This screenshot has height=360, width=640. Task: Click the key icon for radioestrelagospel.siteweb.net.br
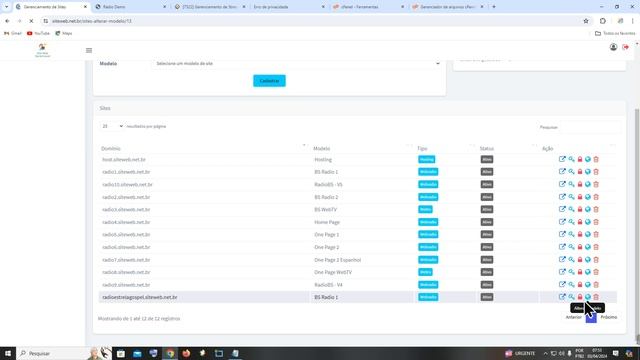coord(571,297)
